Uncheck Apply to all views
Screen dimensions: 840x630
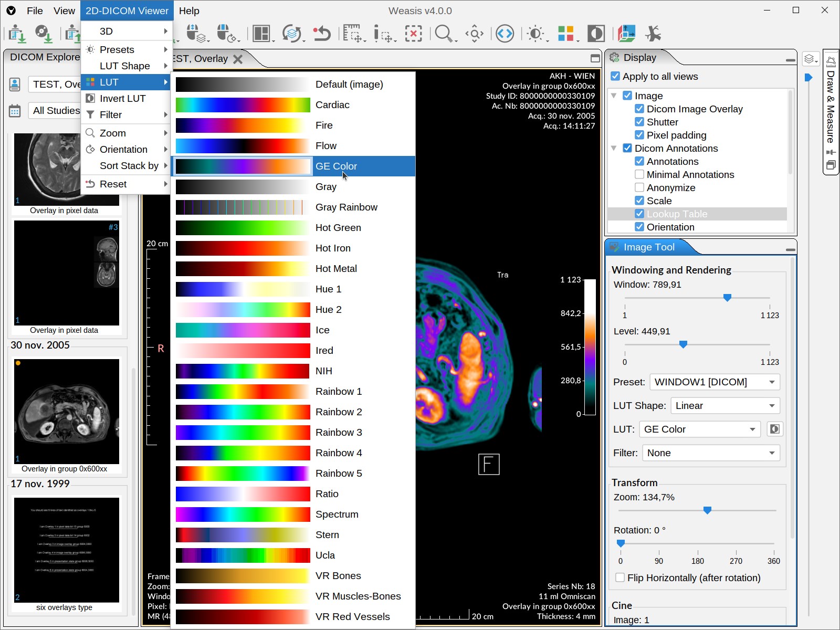pyautogui.click(x=616, y=77)
